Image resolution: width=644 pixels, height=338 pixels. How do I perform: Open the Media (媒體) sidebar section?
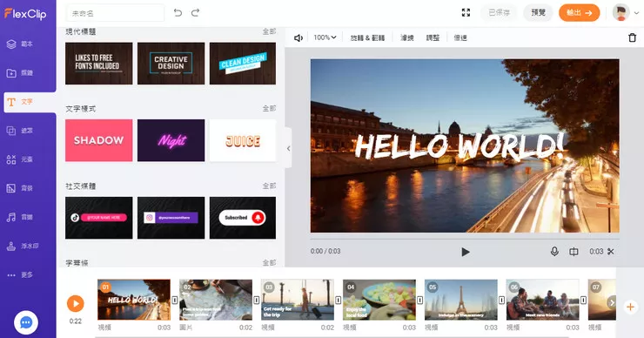[20, 73]
